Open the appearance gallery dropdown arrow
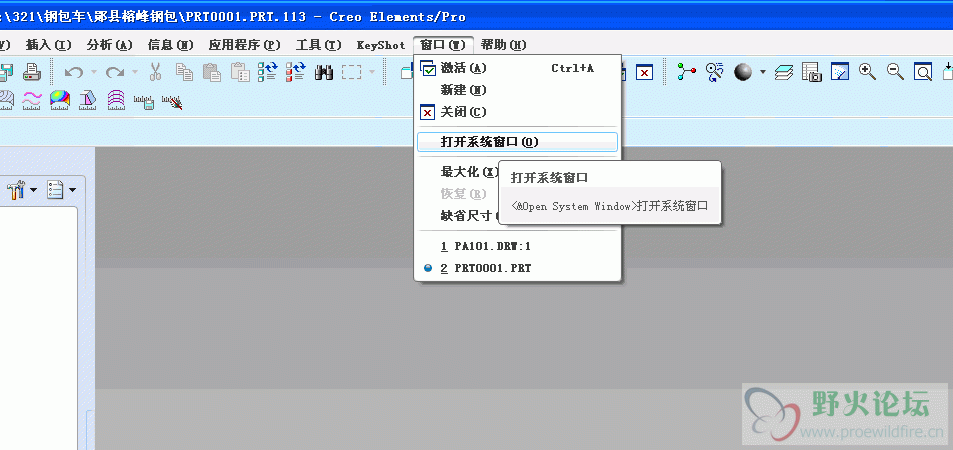 pos(762,73)
